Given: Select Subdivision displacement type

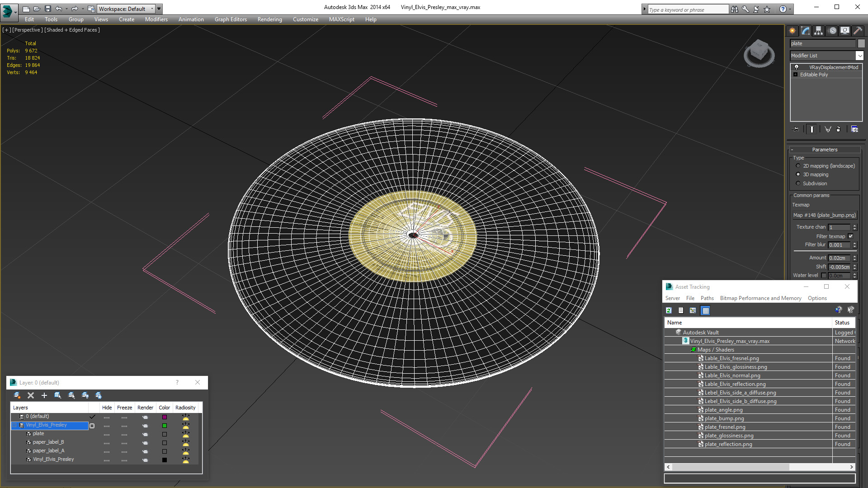Looking at the screenshot, I should 798,183.
